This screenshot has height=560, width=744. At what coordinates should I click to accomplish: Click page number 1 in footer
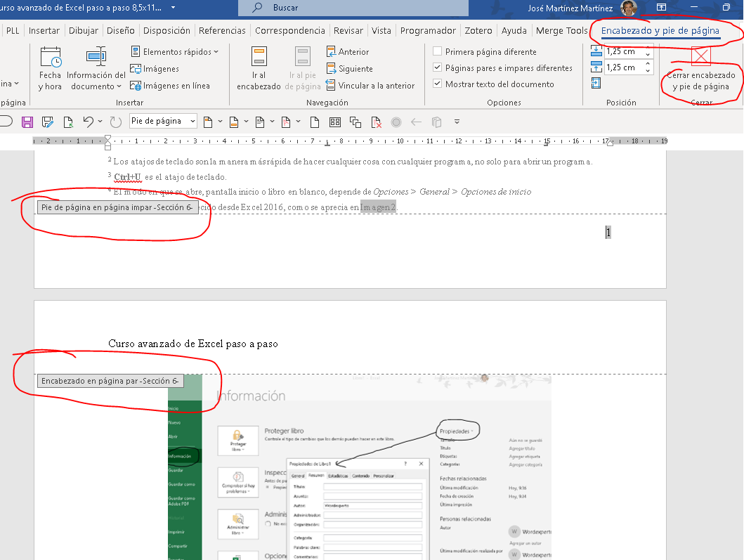(x=608, y=232)
